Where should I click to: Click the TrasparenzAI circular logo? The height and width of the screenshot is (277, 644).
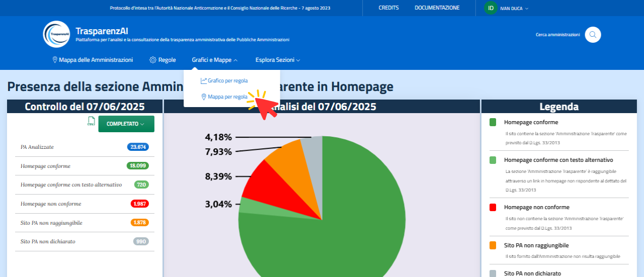[x=56, y=34]
